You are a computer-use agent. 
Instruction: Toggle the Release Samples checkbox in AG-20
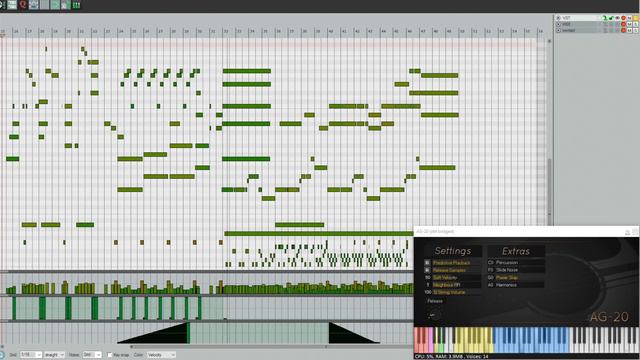coord(427,270)
